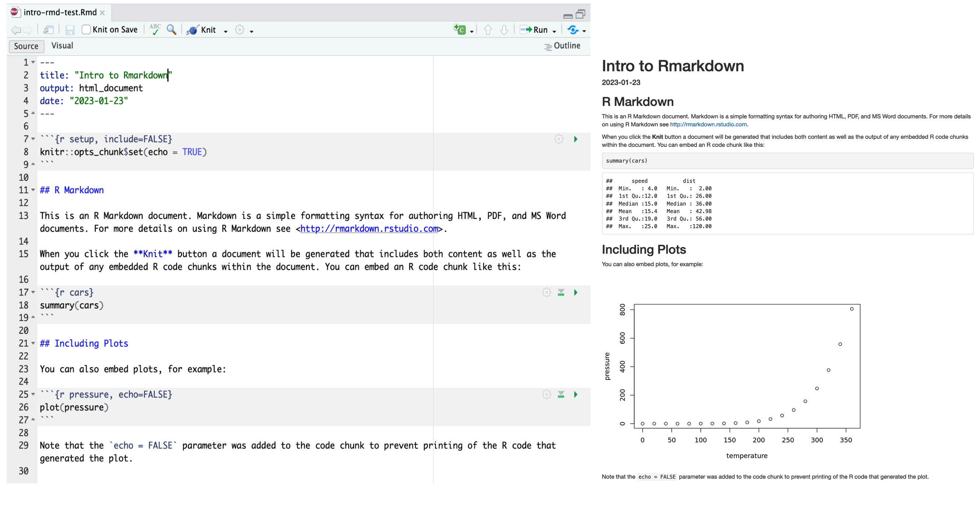
Task: Click line number 30 in the gutter
Action: (x=24, y=471)
